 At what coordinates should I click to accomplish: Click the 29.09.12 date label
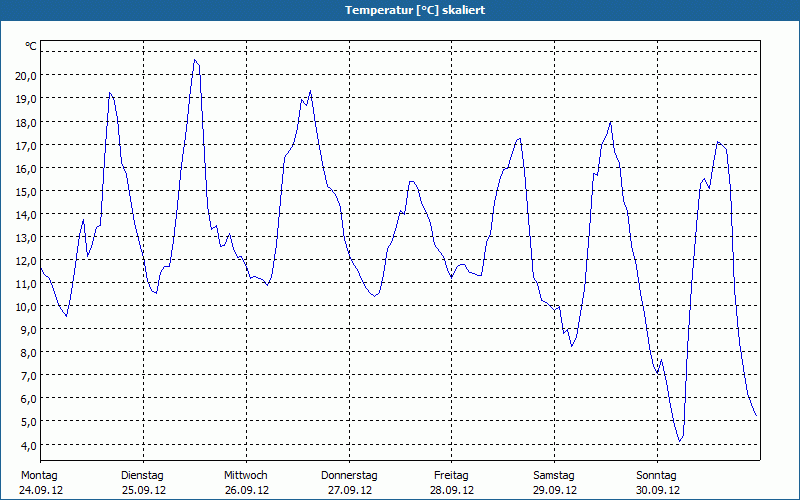tap(555, 490)
